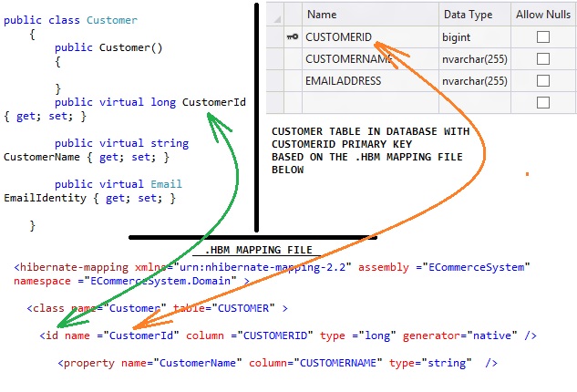The image size is (577, 392).
Task: Click the row selector of the CUSTOMERID row
Action: 275,36
